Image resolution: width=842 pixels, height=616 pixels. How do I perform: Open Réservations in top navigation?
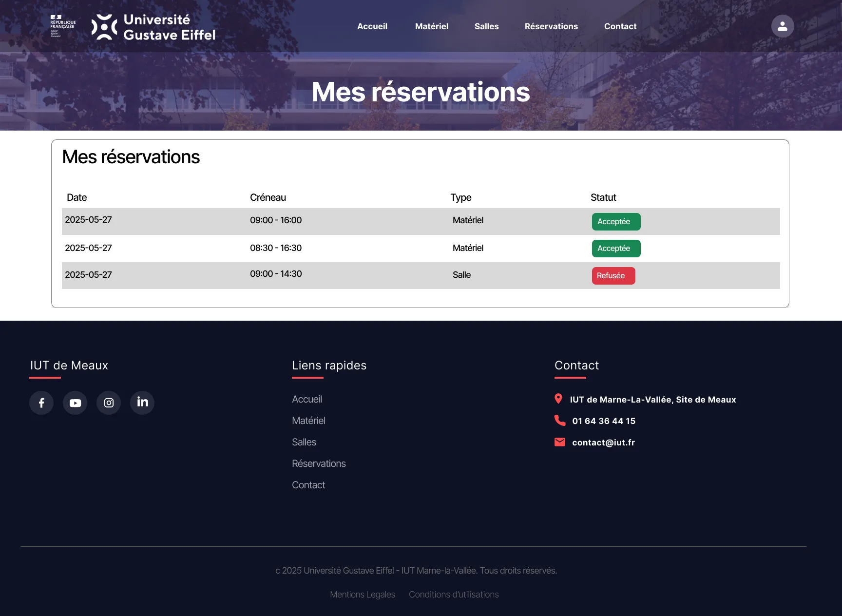coord(551,26)
